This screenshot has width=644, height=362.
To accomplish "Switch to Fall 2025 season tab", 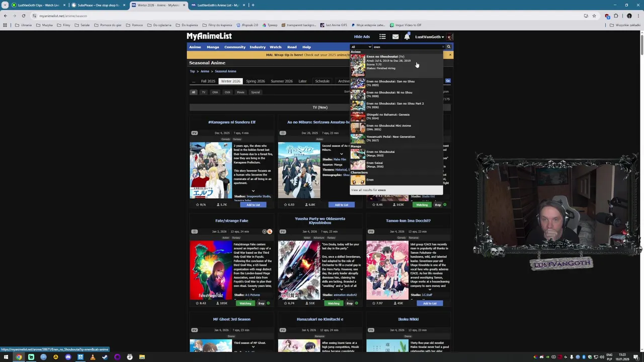I will [208, 81].
